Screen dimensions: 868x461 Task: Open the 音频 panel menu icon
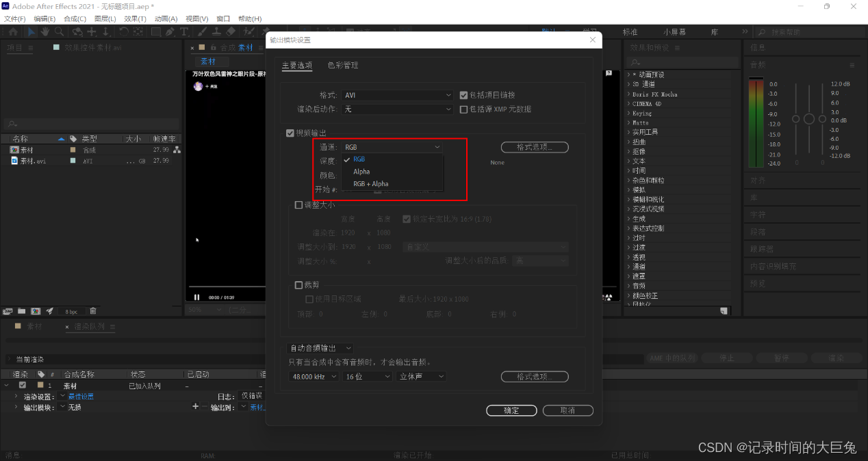[x=852, y=65]
